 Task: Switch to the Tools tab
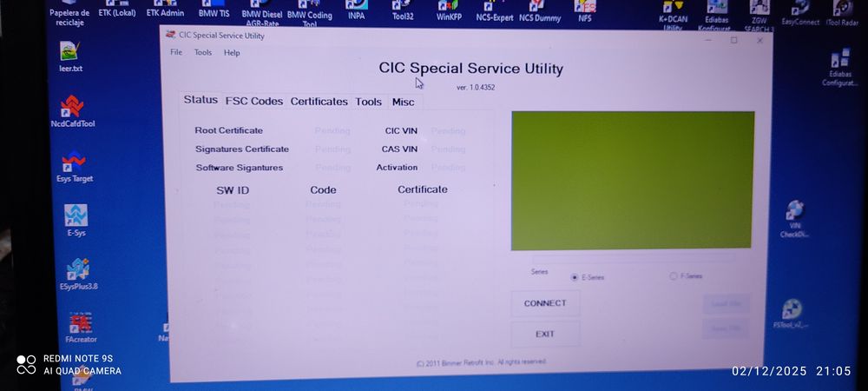click(x=369, y=102)
